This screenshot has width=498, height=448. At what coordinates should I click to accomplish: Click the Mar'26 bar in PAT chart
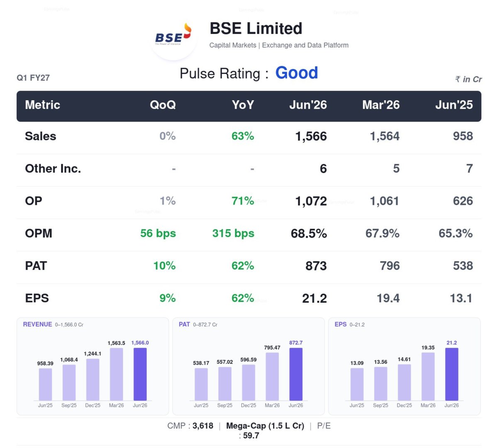click(272, 377)
